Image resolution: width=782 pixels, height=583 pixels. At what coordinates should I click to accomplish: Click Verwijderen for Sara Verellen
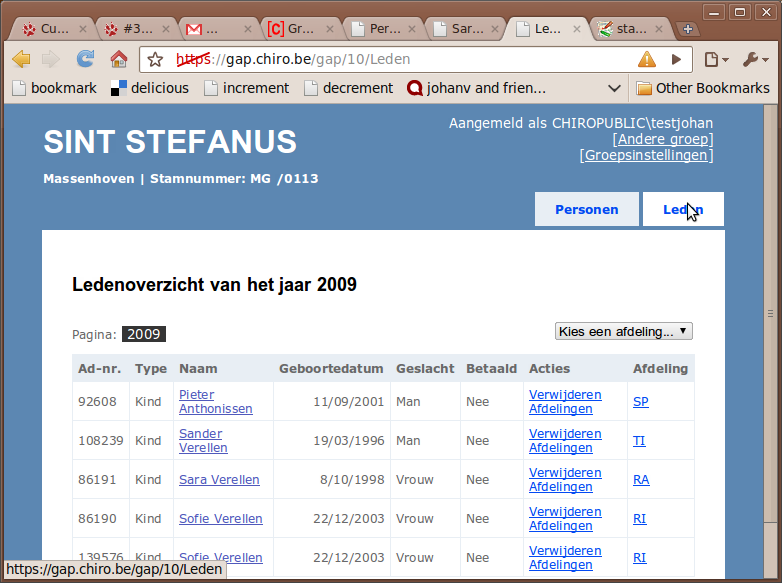pos(565,472)
